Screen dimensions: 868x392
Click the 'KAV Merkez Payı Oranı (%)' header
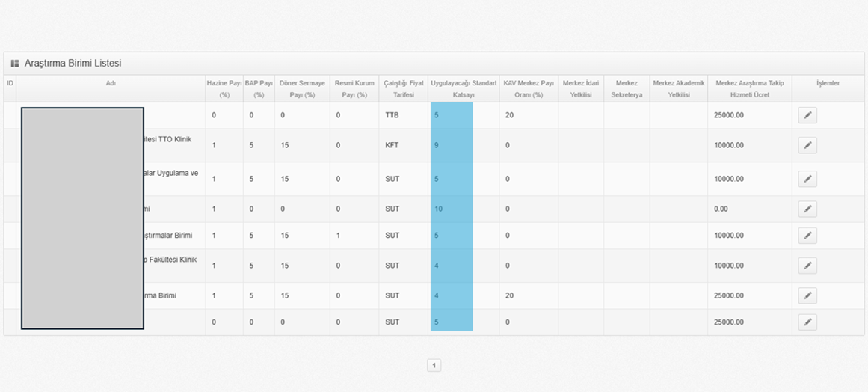tap(529, 88)
